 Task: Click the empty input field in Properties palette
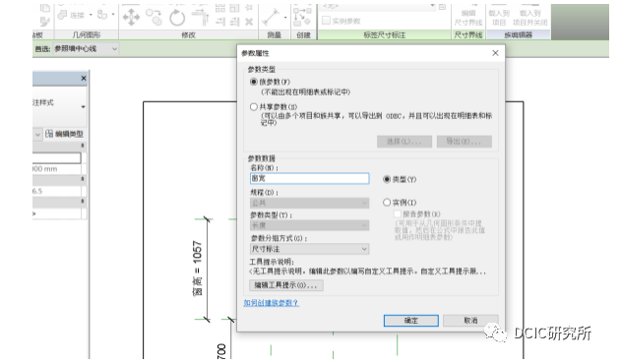(x=57, y=158)
